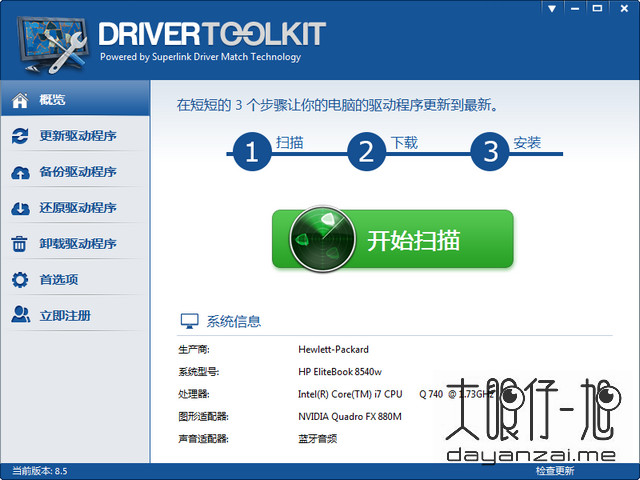Click step 2 circle for 下载
The image size is (640, 480).
366,151
